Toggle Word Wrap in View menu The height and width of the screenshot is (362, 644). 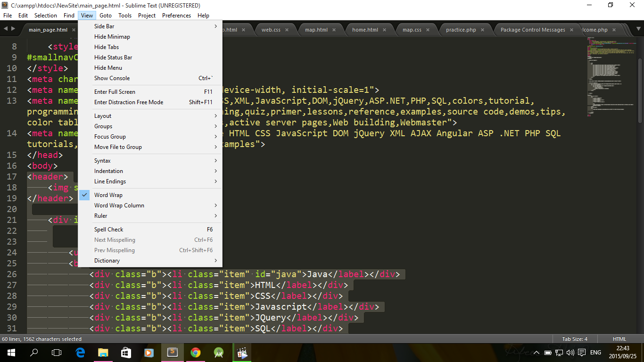[x=150, y=195]
